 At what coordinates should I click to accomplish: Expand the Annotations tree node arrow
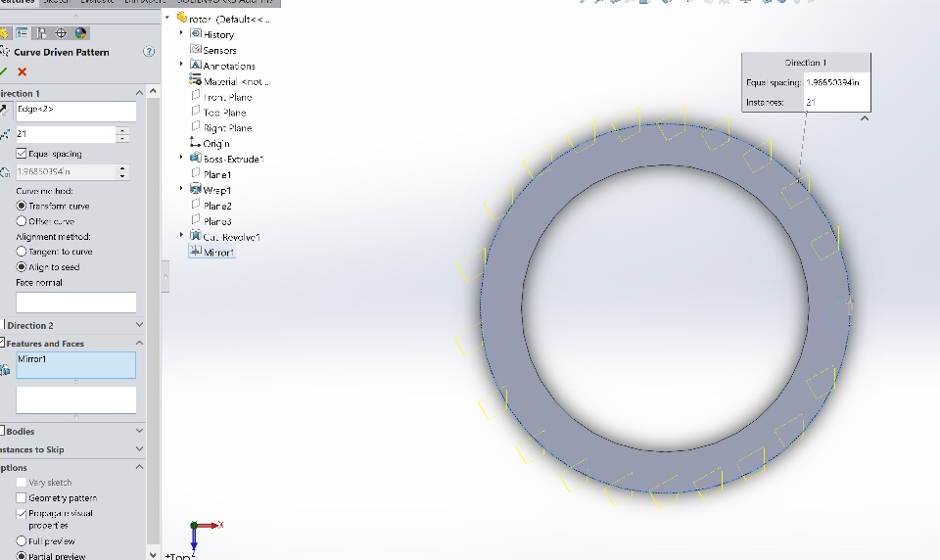tap(181, 65)
